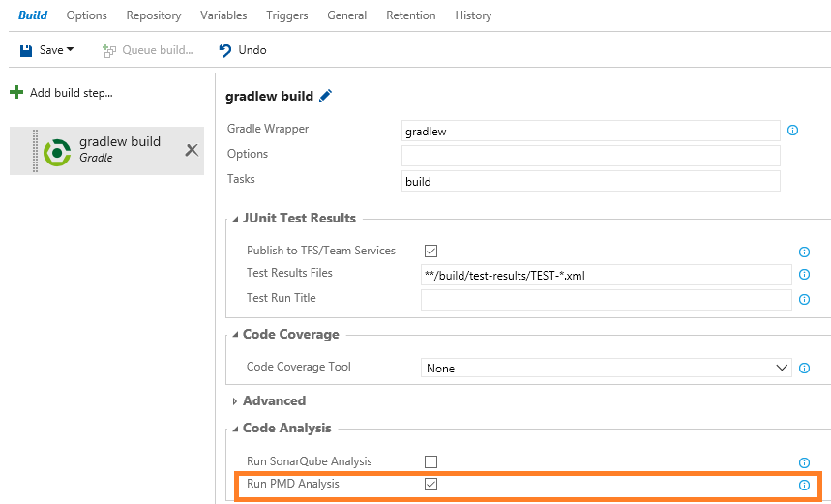Viewport: 831px width, 504px height.
Task: Open info icon for Code Coverage Tool
Action: click(804, 368)
